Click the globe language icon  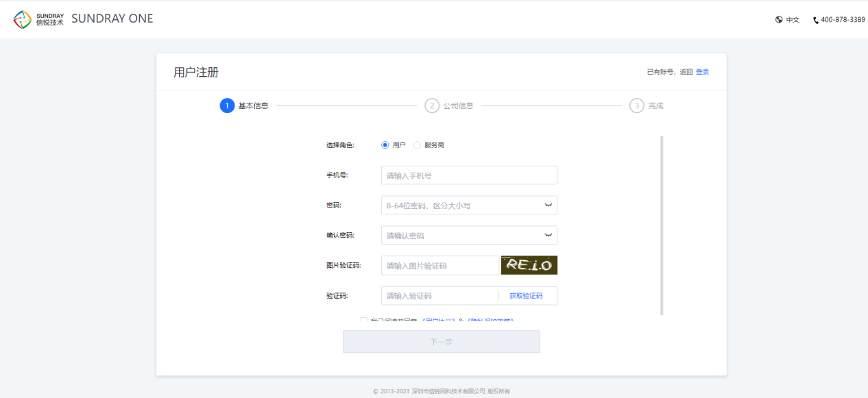779,20
